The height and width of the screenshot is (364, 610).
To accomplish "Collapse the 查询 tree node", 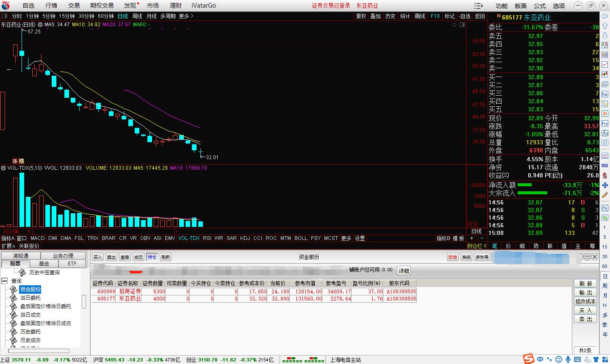I will (5, 281).
